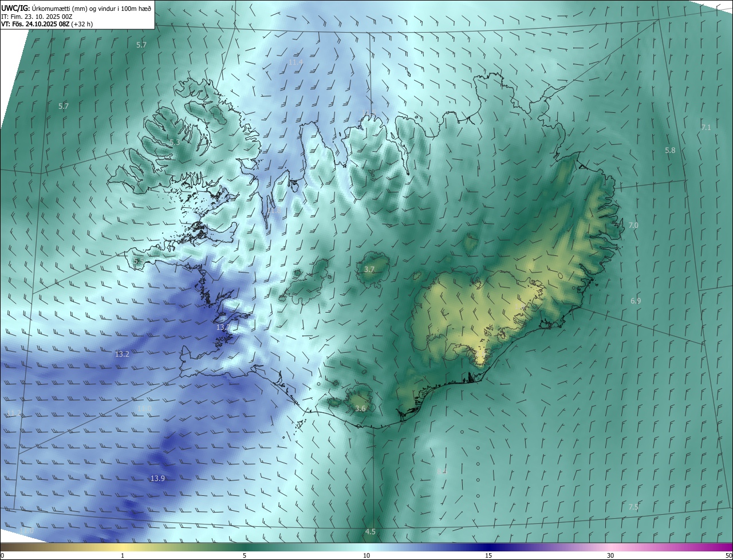Click the 13.9 value label

tap(157, 478)
